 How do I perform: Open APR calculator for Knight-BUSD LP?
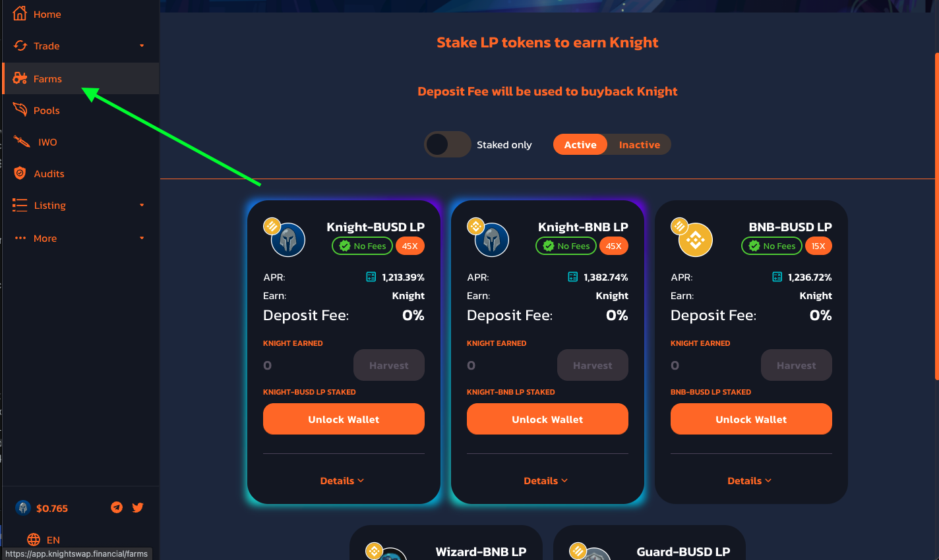[x=371, y=277]
